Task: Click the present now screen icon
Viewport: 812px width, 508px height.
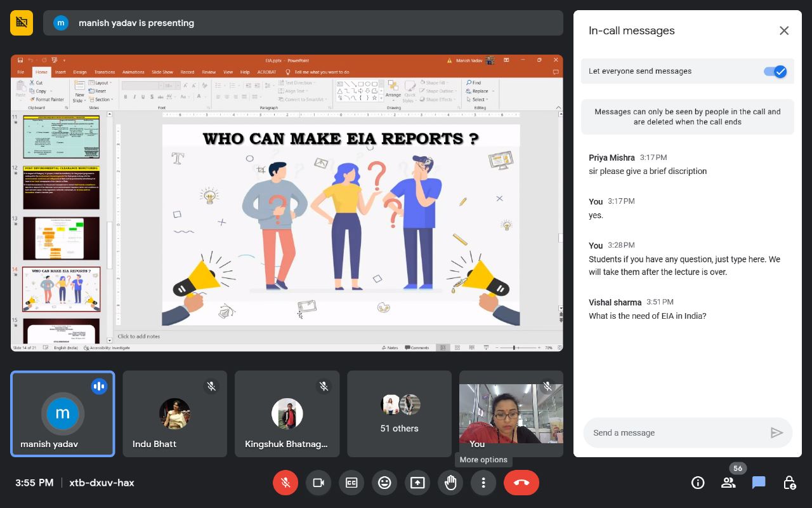Action: [x=417, y=483]
